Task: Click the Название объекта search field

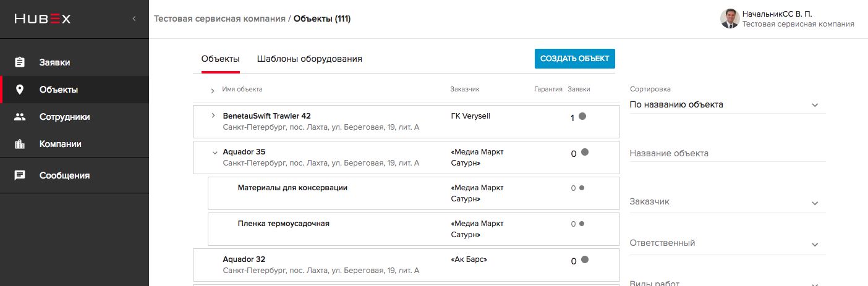Action: (727, 153)
